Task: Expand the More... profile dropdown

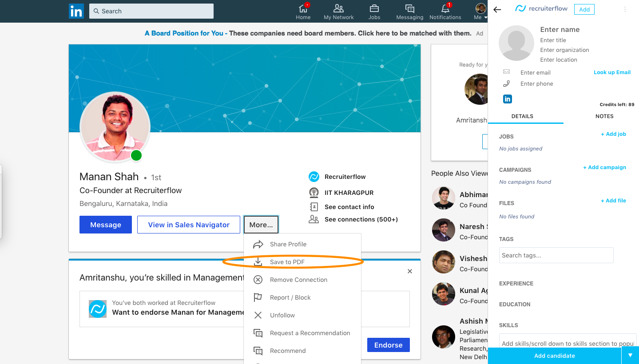Action: (x=261, y=225)
